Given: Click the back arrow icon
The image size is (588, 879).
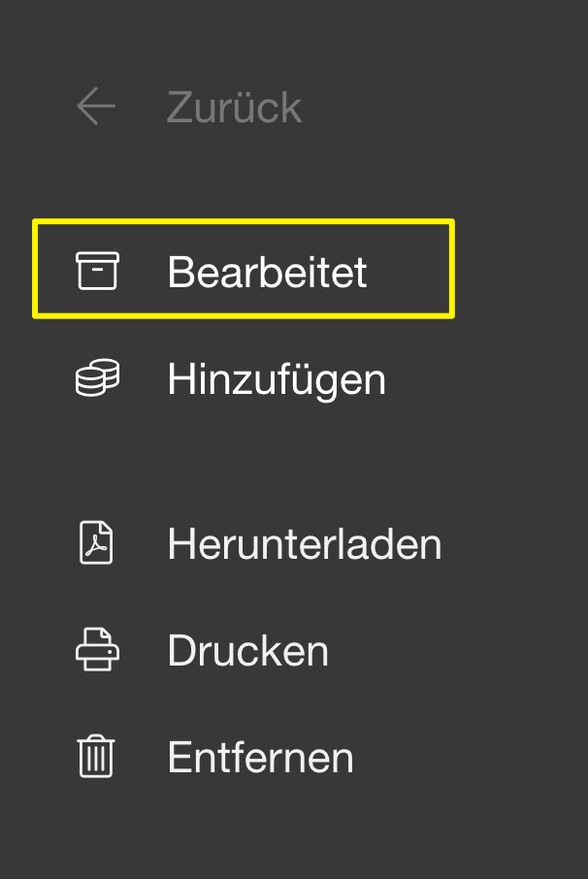Looking at the screenshot, I should pos(96,107).
